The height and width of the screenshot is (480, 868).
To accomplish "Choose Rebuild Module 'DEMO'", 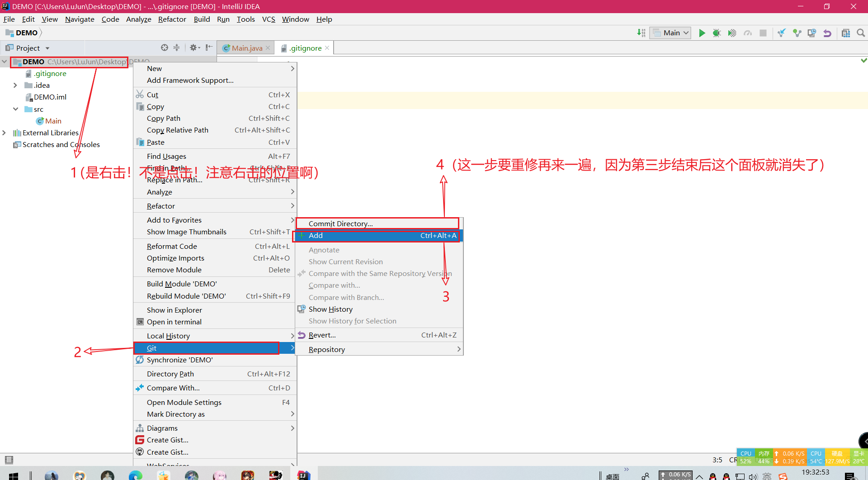I will 215,296.
